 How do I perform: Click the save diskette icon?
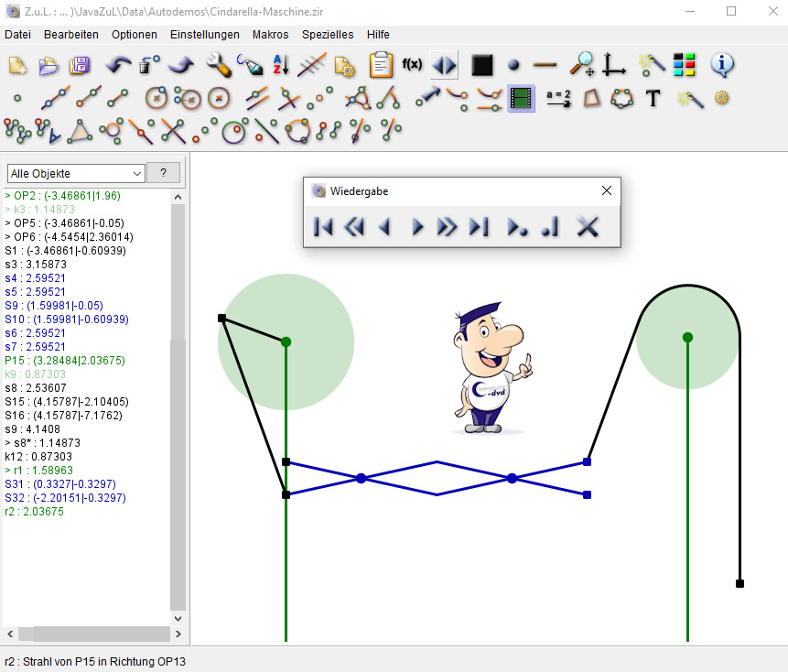(81, 65)
